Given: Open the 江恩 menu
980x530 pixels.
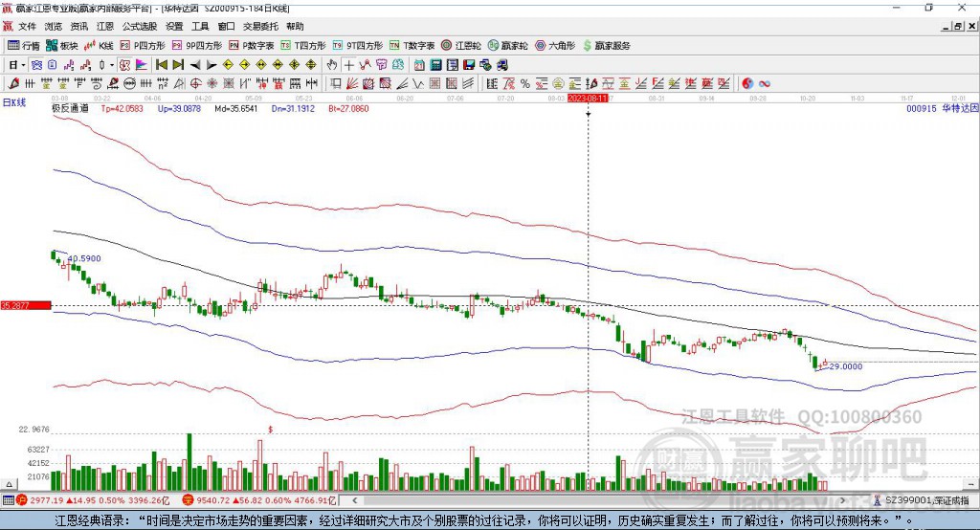Looking at the screenshot, I should click(x=105, y=26).
